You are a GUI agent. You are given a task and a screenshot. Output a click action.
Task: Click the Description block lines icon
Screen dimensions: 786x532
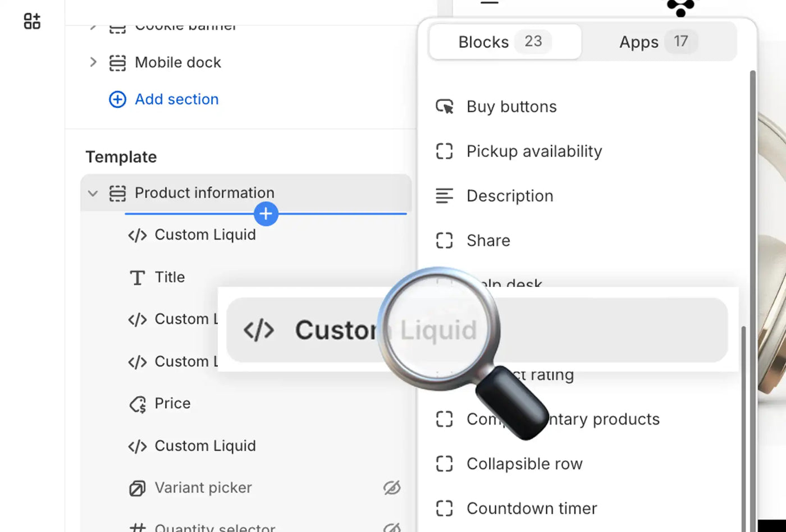pyautogui.click(x=444, y=196)
